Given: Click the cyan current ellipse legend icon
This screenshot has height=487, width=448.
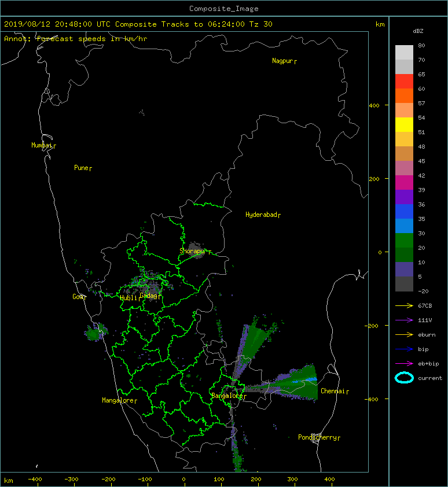Looking at the screenshot, I should (x=404, y=378).
